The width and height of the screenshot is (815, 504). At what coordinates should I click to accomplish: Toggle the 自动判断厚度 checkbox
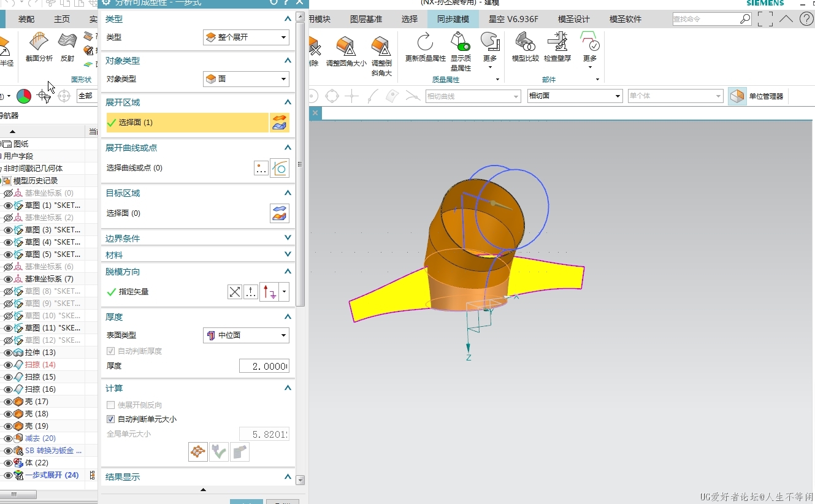[111, 351]
